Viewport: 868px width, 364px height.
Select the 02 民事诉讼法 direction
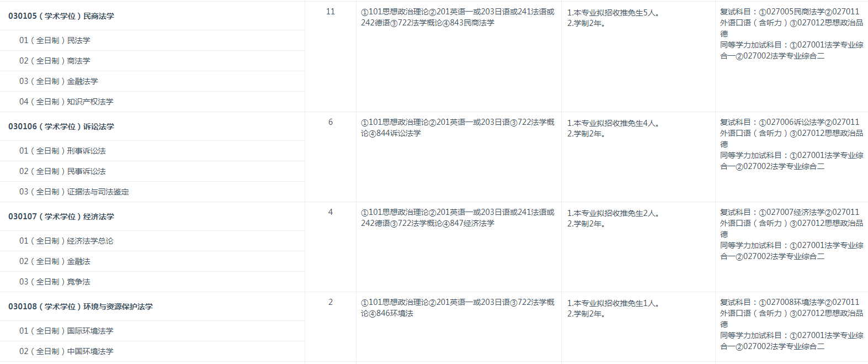(62, 171)
